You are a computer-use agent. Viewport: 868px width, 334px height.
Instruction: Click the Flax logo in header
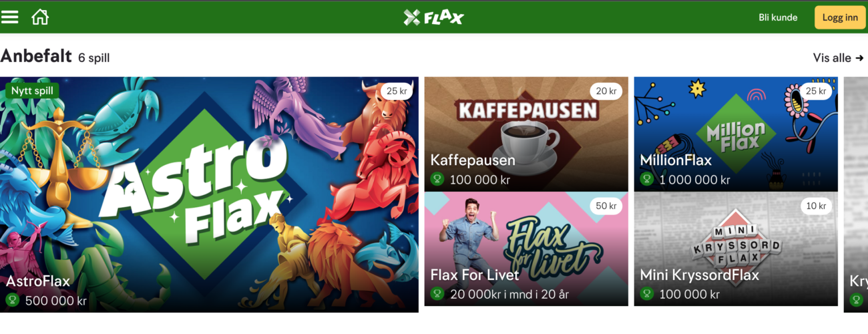tap(433, 17)
